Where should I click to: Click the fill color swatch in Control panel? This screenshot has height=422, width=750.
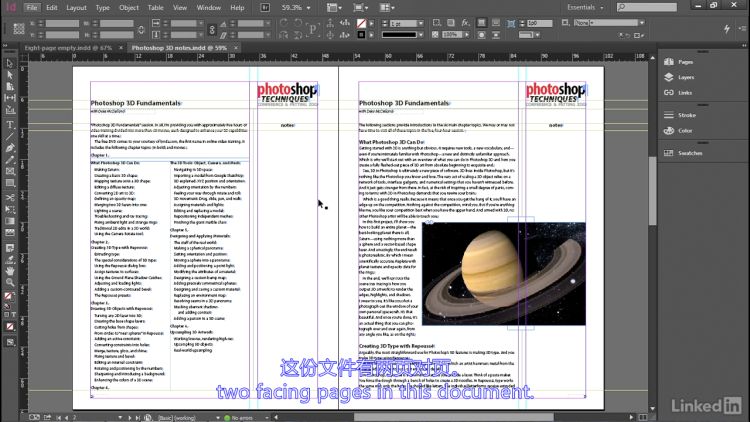click(x=362, y=23)
